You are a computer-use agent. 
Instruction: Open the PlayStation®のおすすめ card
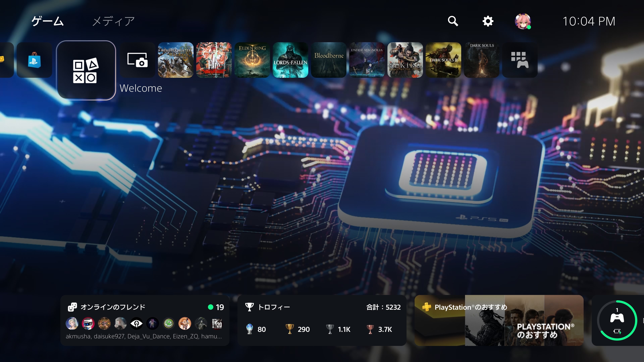click(x=499, y=321)
